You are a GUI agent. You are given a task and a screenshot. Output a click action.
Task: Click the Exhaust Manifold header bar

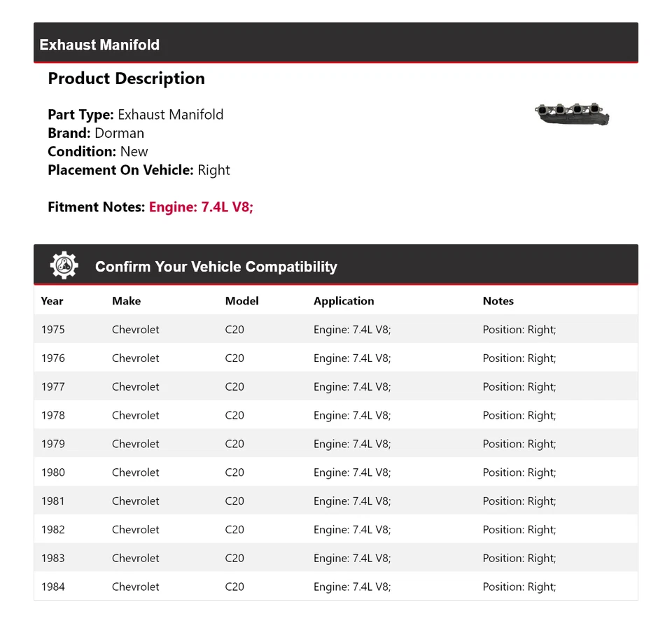click(335, 44)
